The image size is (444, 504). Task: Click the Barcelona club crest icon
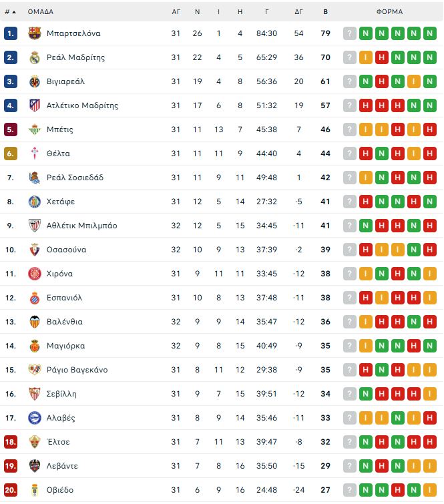(x=35, y=33)
